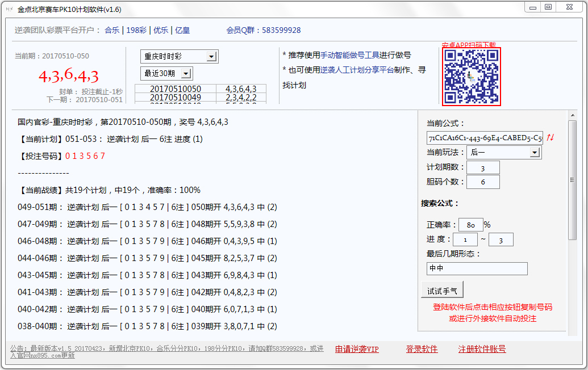Click 登录软件 link
The width and height of the screenshot is (588, 370).
pos(422,349)
